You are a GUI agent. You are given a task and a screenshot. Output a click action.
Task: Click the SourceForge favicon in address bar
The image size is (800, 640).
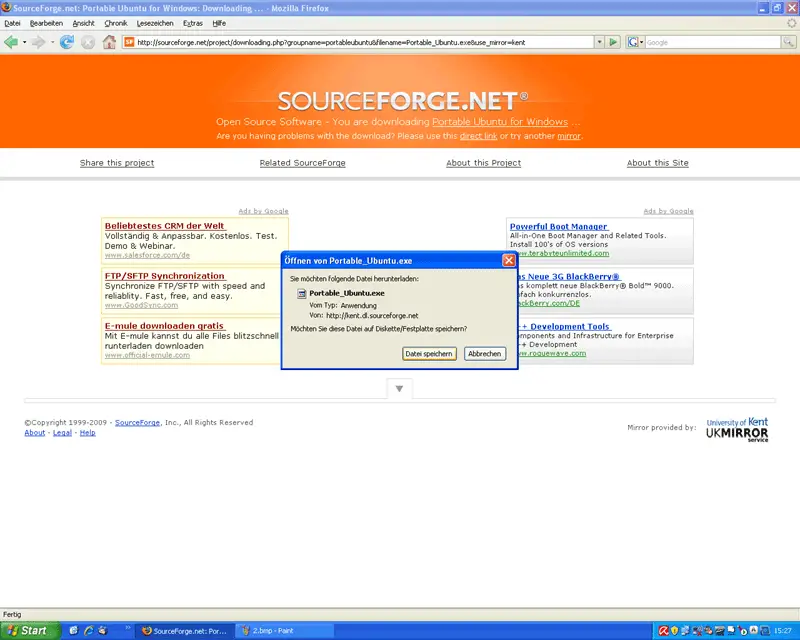coord(129,42)
